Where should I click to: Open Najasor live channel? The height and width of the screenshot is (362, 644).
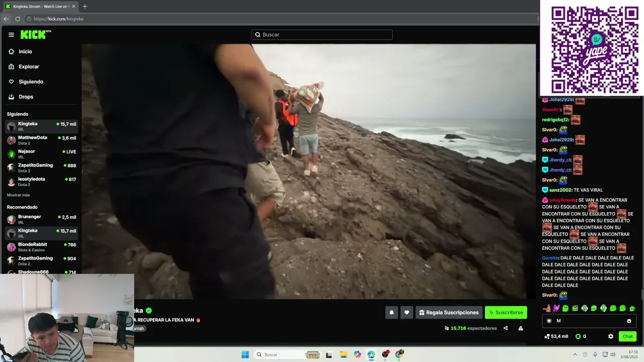pyautogui.click(x=41, y=154)
